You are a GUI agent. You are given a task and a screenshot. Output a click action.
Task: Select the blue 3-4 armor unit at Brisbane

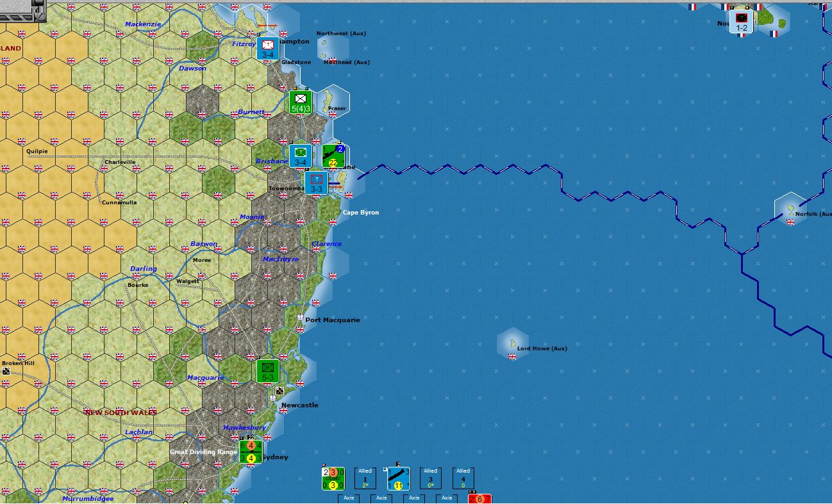coord(299,156)
